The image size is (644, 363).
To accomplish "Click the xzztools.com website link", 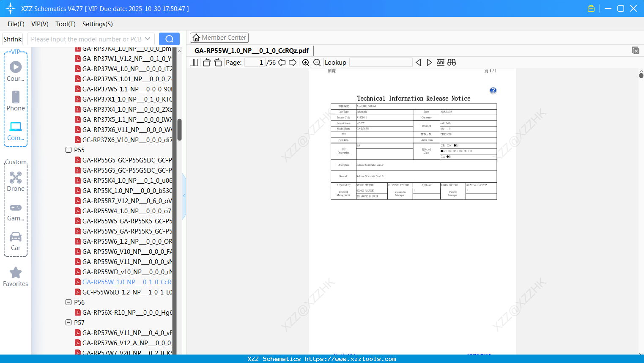I will [x=350, y=359].
